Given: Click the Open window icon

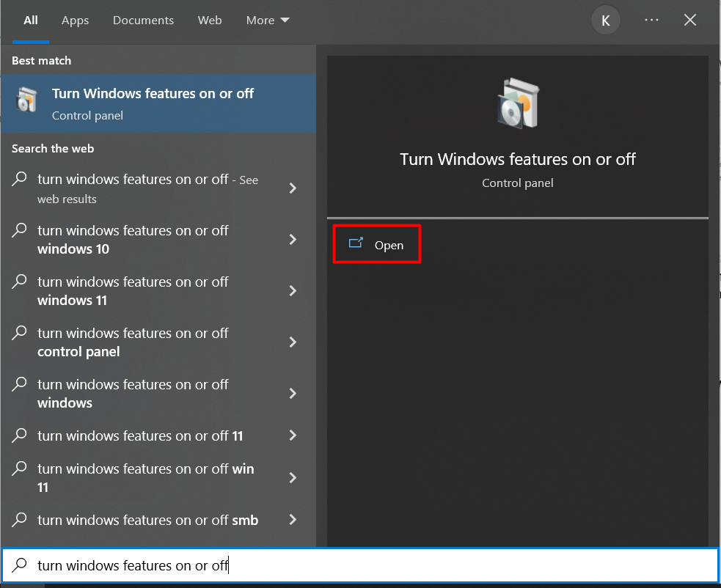Looking at the screenshot, I should tap(356, 243).
